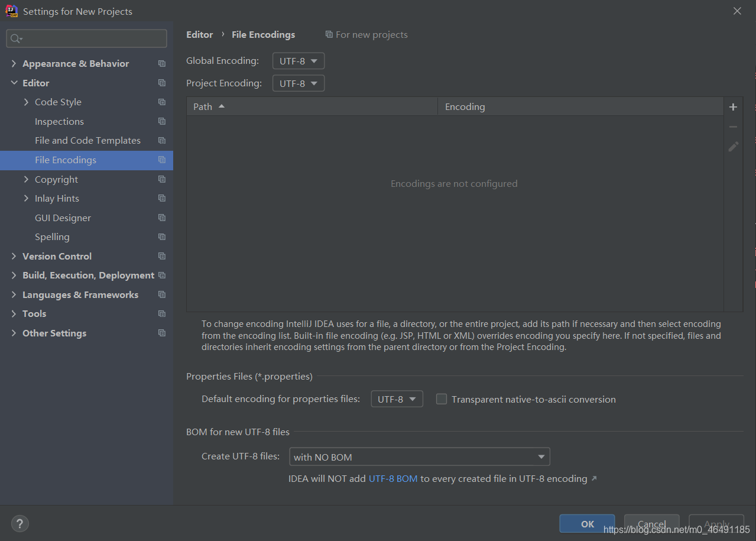Expand the Version Control section
756x541 pixels.
coord(14,256)
